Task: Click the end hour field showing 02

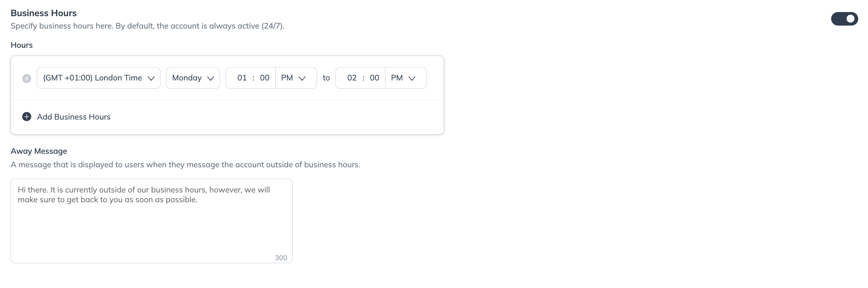Action: pos(352,78)
